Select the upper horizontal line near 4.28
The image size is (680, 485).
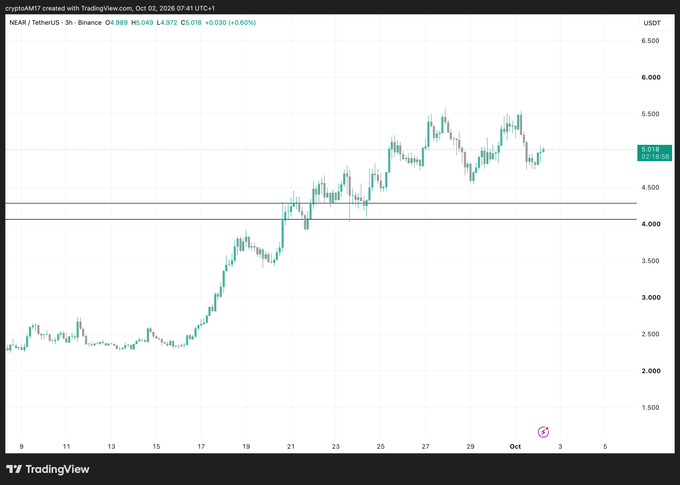[321, 203]
